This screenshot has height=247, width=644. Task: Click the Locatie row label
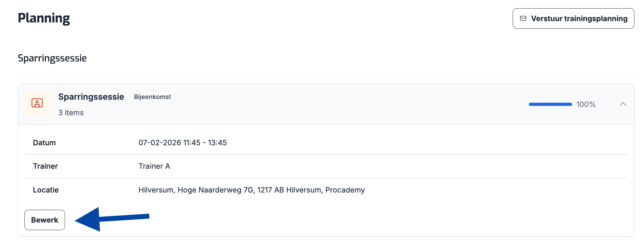[46, 190]
